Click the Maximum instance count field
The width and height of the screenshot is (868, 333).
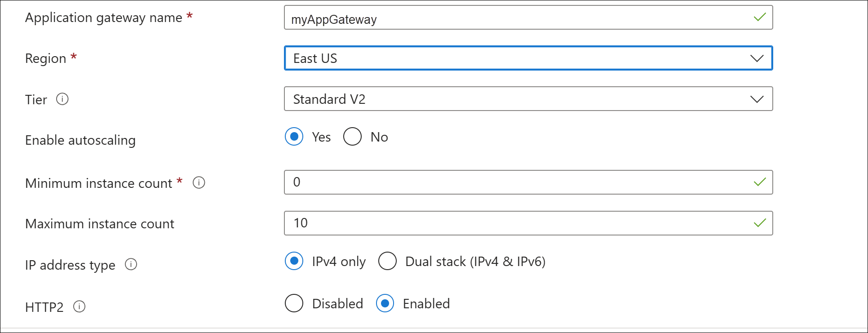click(x=494, y=223)
